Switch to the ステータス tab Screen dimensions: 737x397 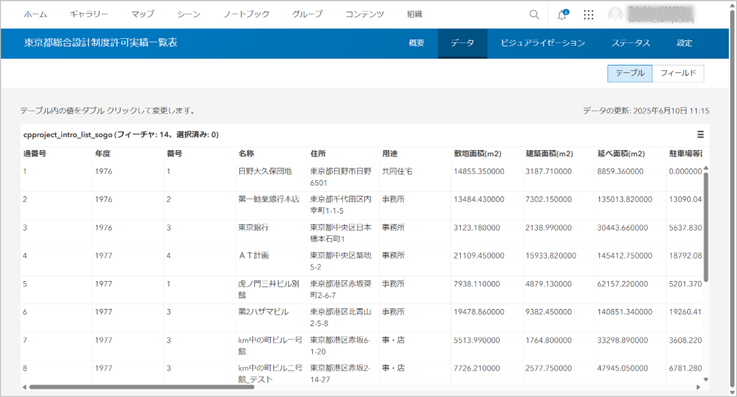pyautogui.click(x=631, y=43)
